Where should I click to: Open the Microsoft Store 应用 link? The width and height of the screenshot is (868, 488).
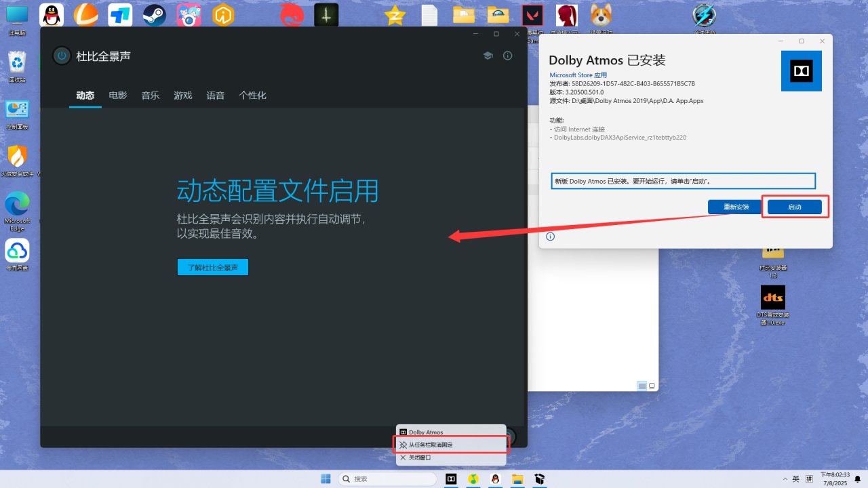578,75
